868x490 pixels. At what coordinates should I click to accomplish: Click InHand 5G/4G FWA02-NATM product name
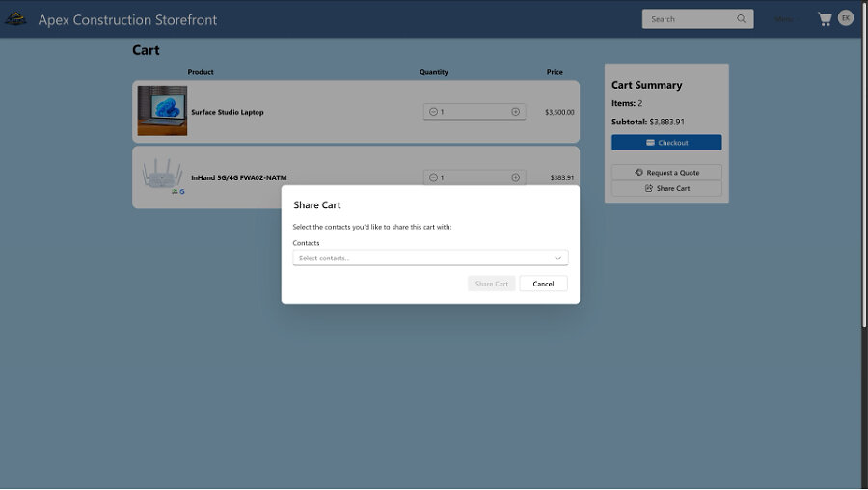[238, 177]
